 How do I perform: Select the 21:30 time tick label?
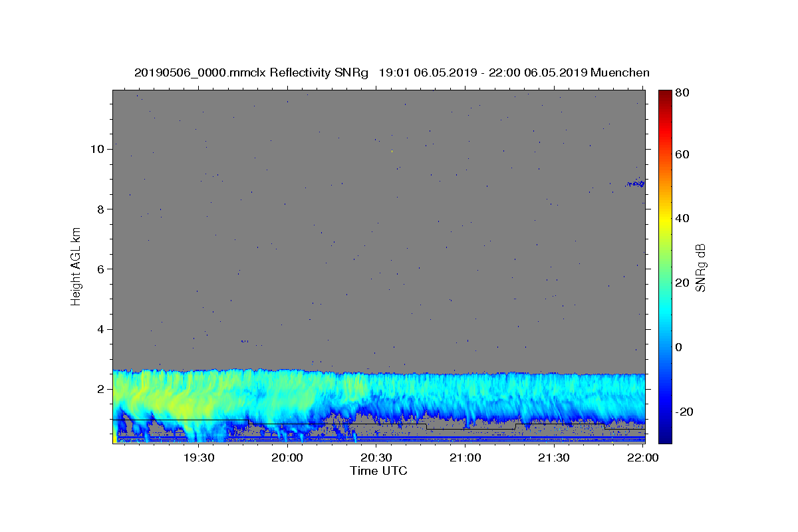tap(553, 458)
